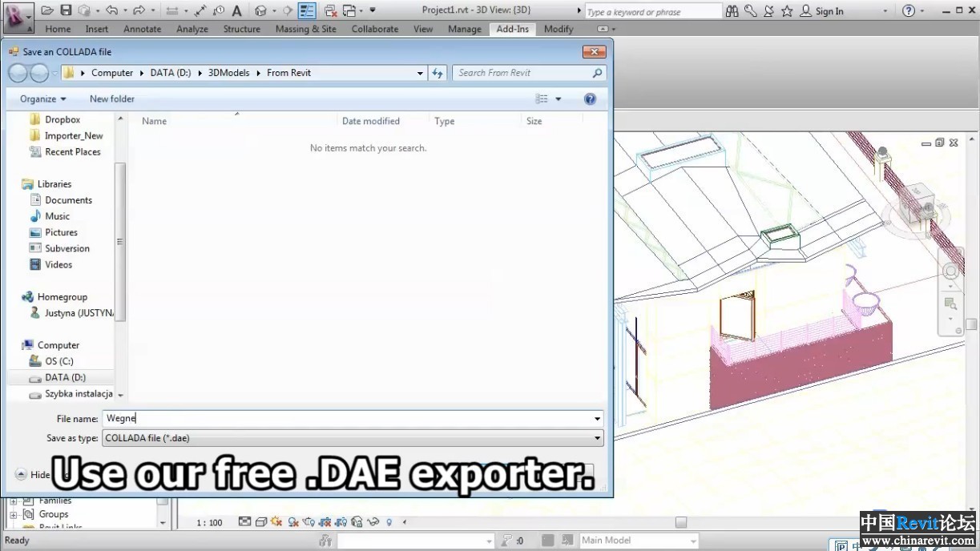The width and height of the screenshot is (980, 551).
Task: Click the Back navigation arrow in save dialog
Action: pyautogui.click(x=18, y=73)
